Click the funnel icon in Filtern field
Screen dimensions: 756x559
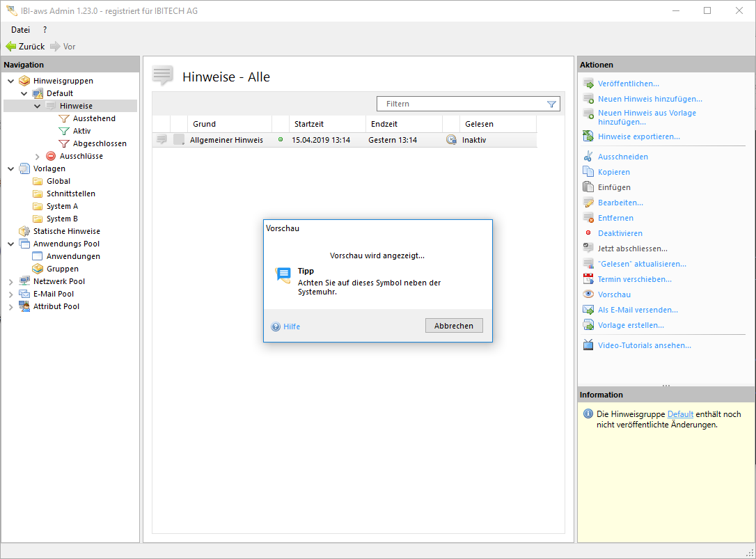[x=551, y=104]
